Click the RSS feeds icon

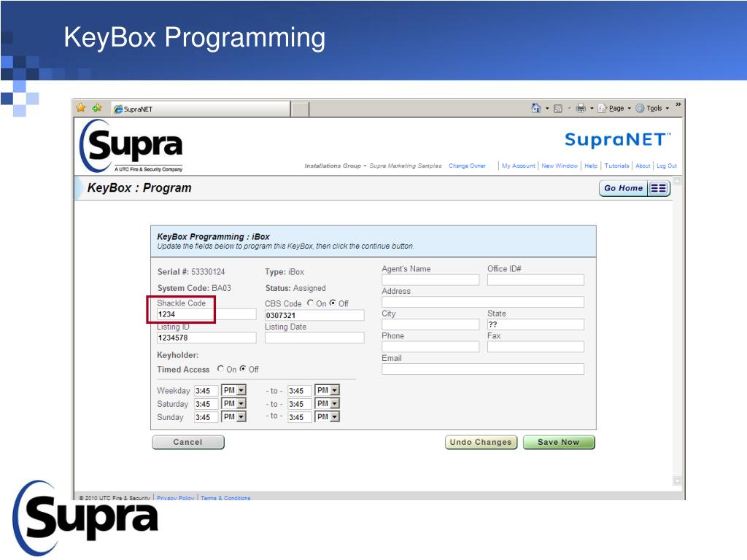[x=558, y=109]
